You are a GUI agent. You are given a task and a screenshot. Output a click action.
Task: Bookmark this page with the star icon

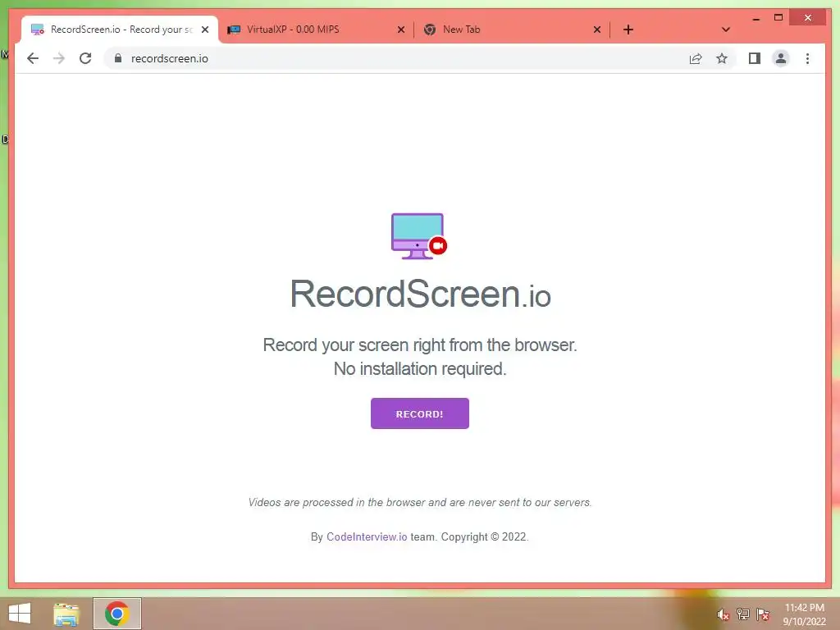pyautogui.click(x=722, y=58)
